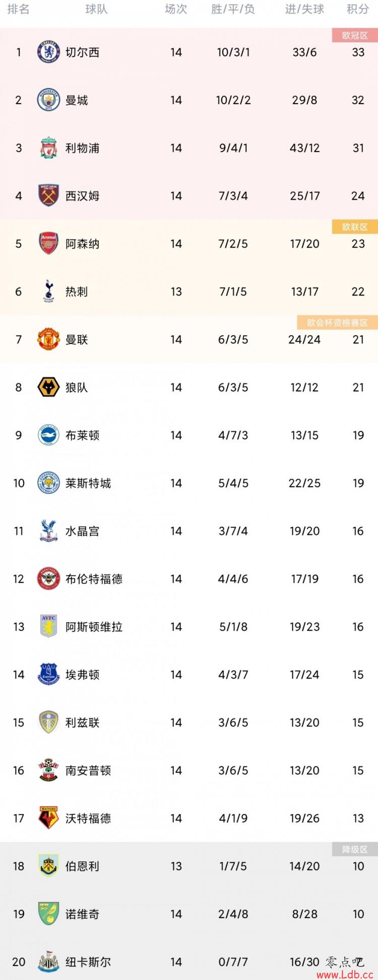Click the 欧联区 zone tag
This screenshot has width=378, height=980.
coord(355,227)
